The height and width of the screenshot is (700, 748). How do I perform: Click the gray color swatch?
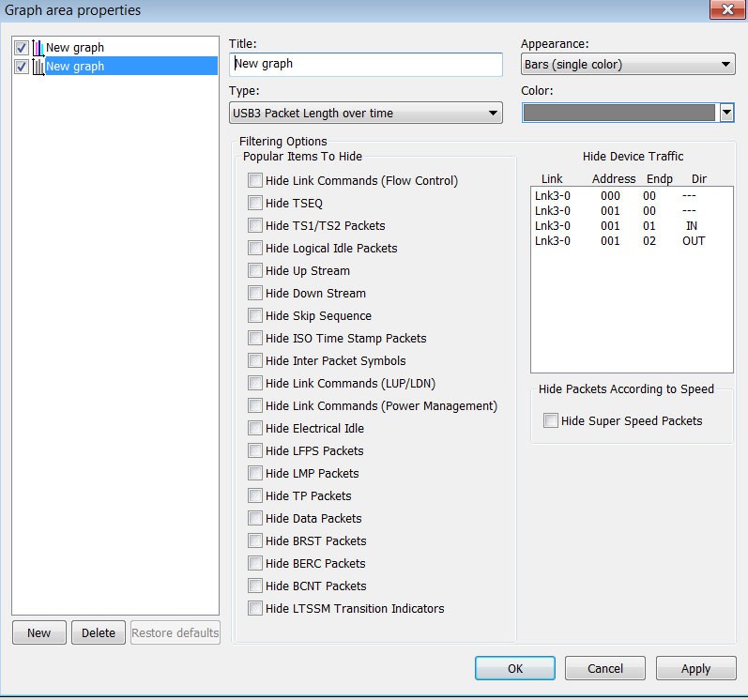pyautogui.click(x=619, y=113)
